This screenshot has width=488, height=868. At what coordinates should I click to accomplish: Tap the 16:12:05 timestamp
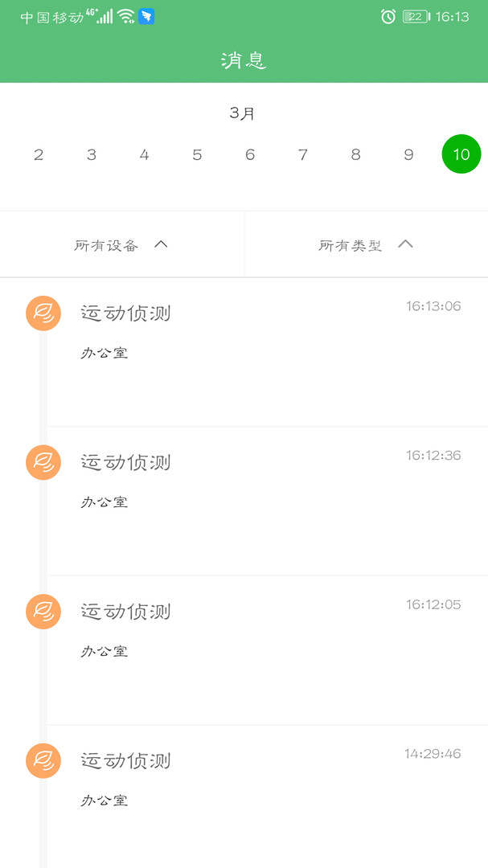(x=433, y=604)
